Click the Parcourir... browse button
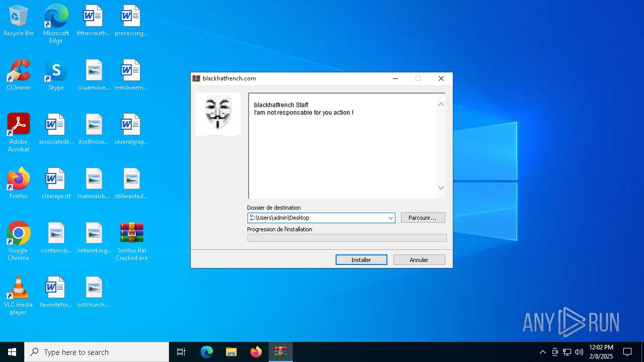644x362 pixels. pyautogui.click(x=423, y=218)
